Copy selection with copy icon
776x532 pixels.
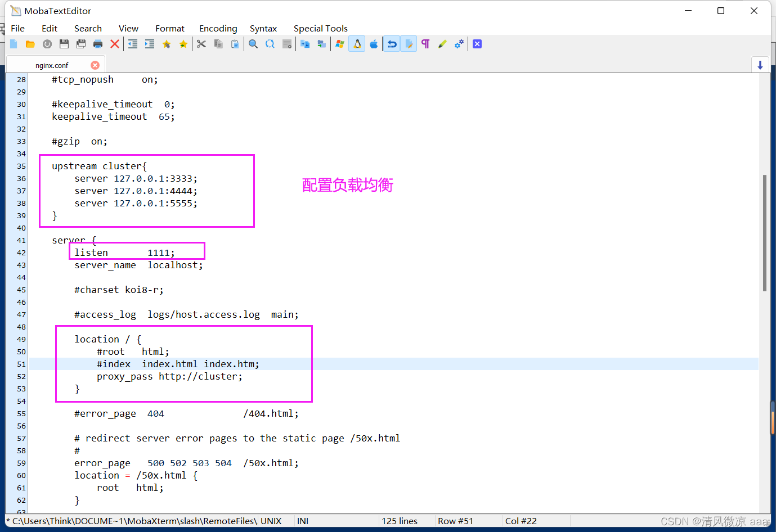[218, 44]
